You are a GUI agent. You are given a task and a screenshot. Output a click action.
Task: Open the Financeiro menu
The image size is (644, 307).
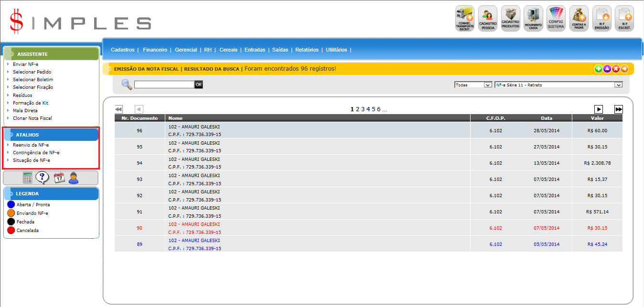[x=155, y=50]
